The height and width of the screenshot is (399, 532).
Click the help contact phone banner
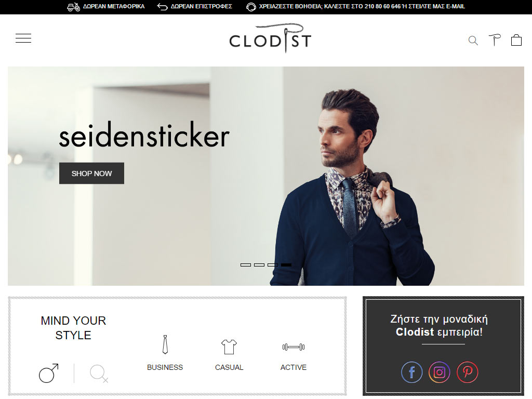[x=355, y=6]
